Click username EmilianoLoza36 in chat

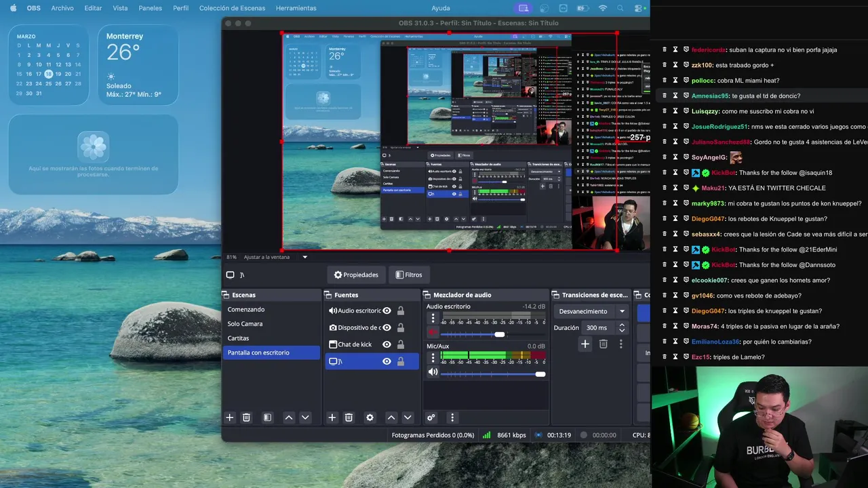(x=715, y=342)
